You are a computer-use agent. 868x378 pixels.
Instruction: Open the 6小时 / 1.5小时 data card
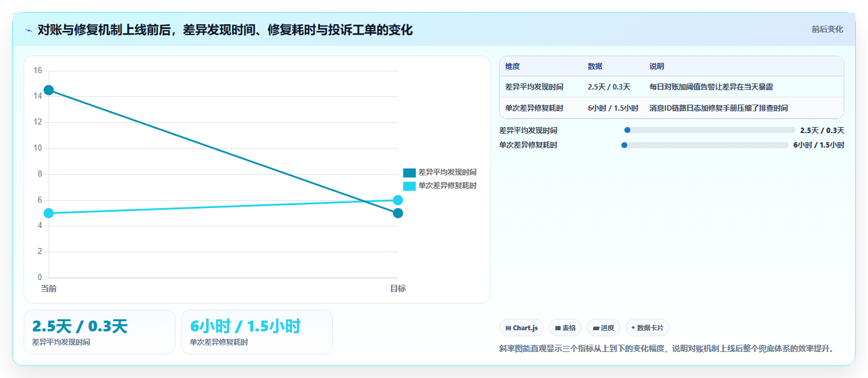pyautogui.click(x=257, y=332)
